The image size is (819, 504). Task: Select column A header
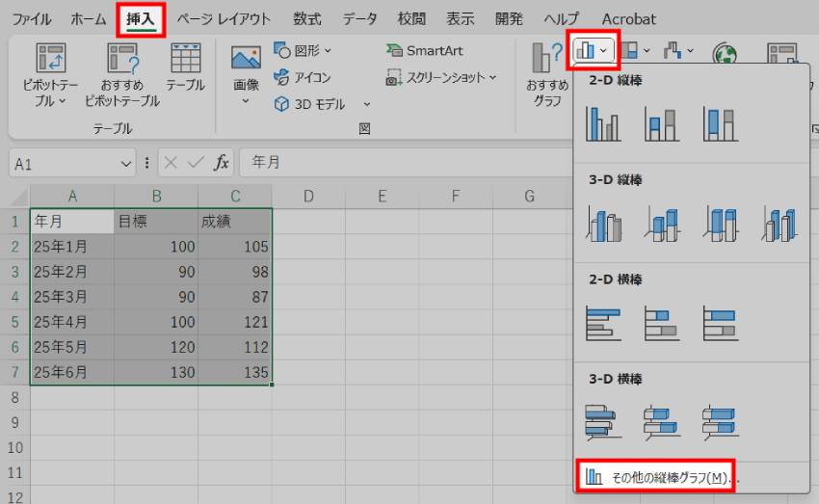(x=72, y=197)
